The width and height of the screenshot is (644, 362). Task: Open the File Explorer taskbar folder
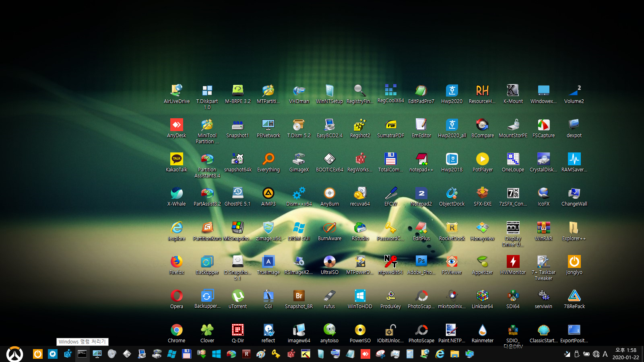pos(455,354)
